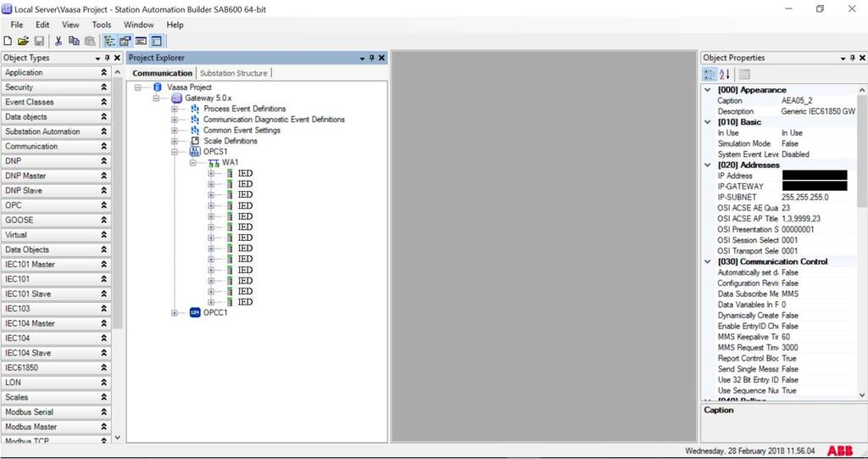Image resolution: width=868 pixels, height=459 pixels.
Task: Click the Paste toolbar icon
Action: [89, 41]
